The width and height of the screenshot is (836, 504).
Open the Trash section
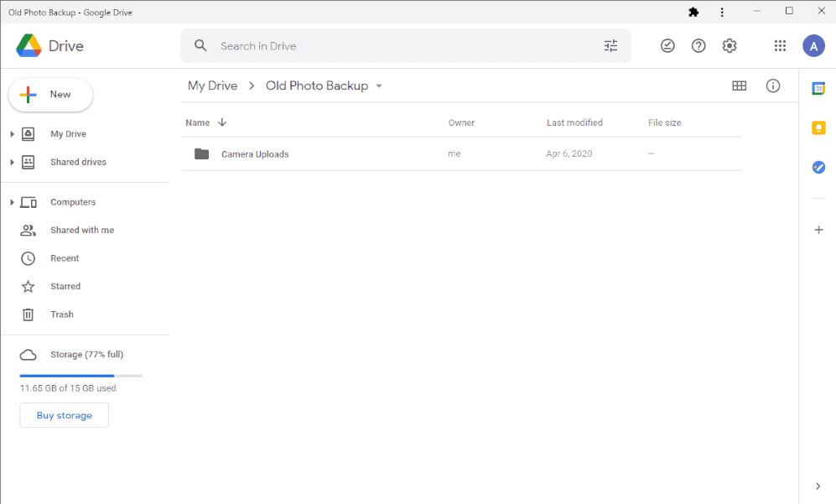[62, 314]
